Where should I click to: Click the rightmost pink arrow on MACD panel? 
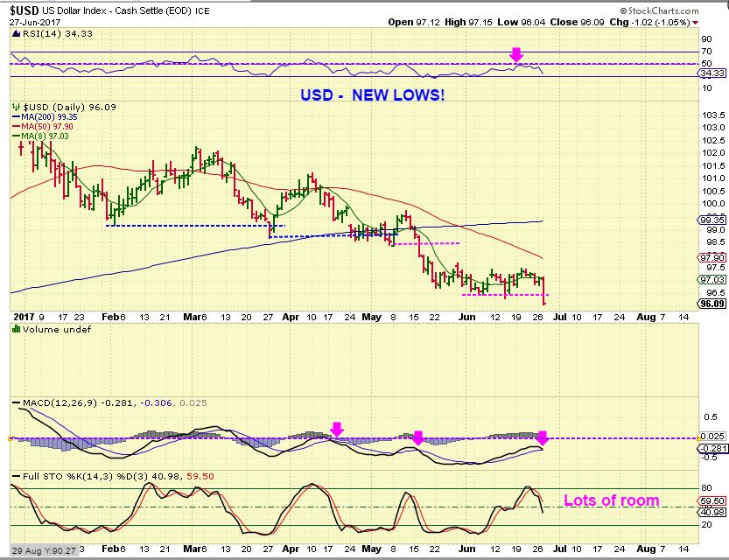542,436
